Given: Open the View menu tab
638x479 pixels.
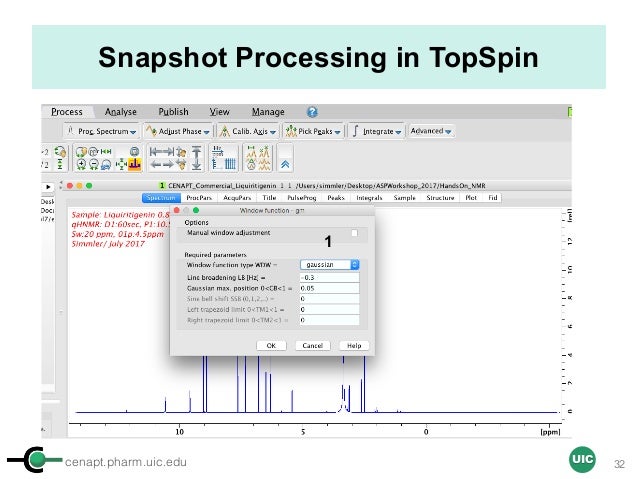Looking at the screenshot, I should (x=219, y=112).
